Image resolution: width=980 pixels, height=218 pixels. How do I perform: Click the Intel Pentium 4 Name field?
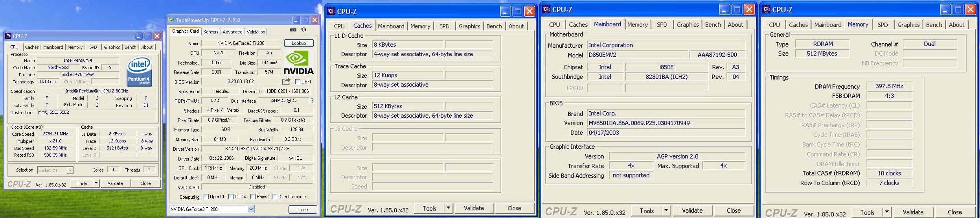tap(77, 60)
